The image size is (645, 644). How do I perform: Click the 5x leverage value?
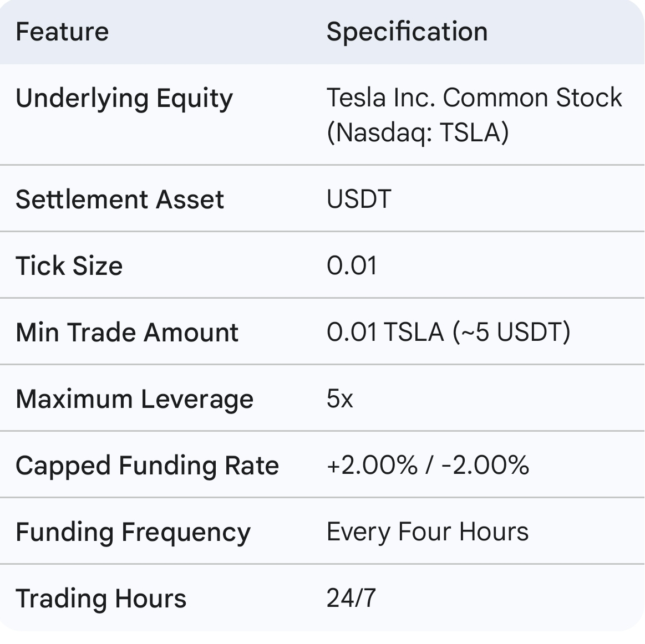point(339,398)
